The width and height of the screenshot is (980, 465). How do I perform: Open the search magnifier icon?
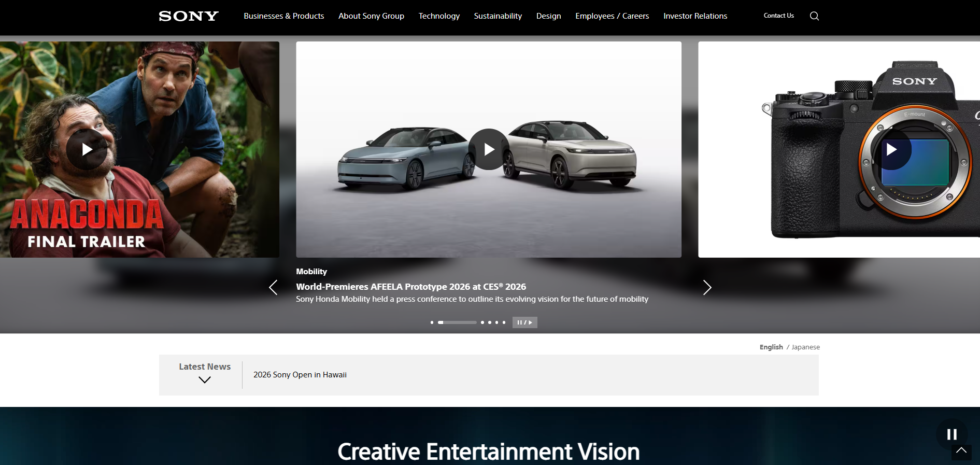814,16
